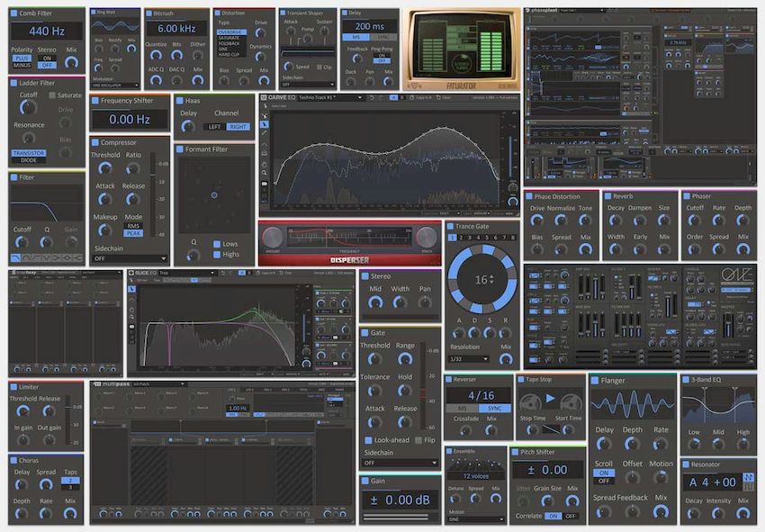The width and height of the screenshot is (765, 532).
Task: Select the square waveform icon in Resonator
Action: (748, 487)
